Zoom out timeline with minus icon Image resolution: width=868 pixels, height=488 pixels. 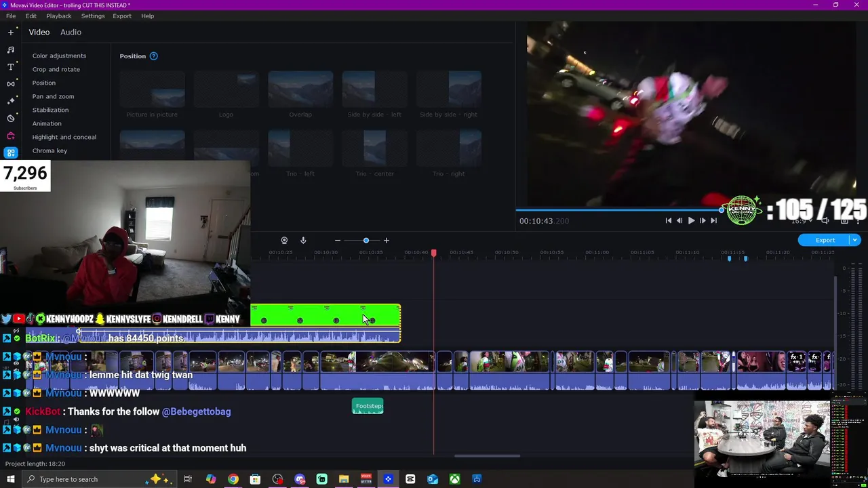coord(337,240)
